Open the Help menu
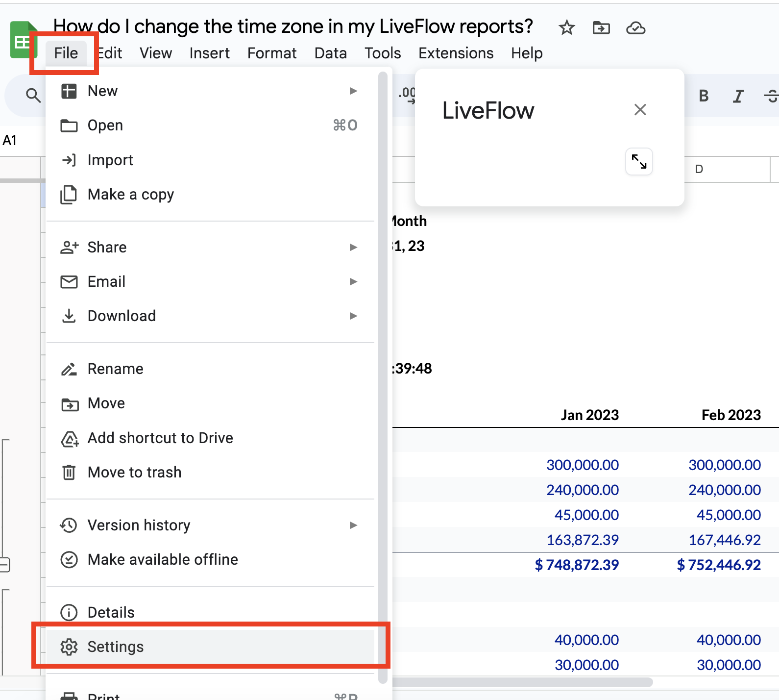This screenshot has height=700, width=779. 527,53
